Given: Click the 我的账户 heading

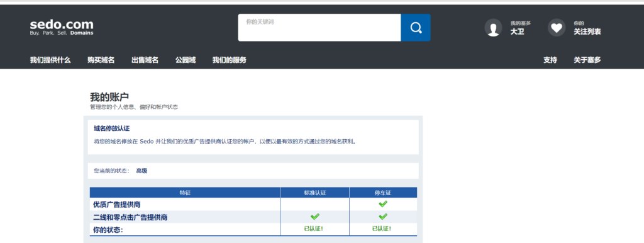Looking at the screenshot, I should point(109,97).
